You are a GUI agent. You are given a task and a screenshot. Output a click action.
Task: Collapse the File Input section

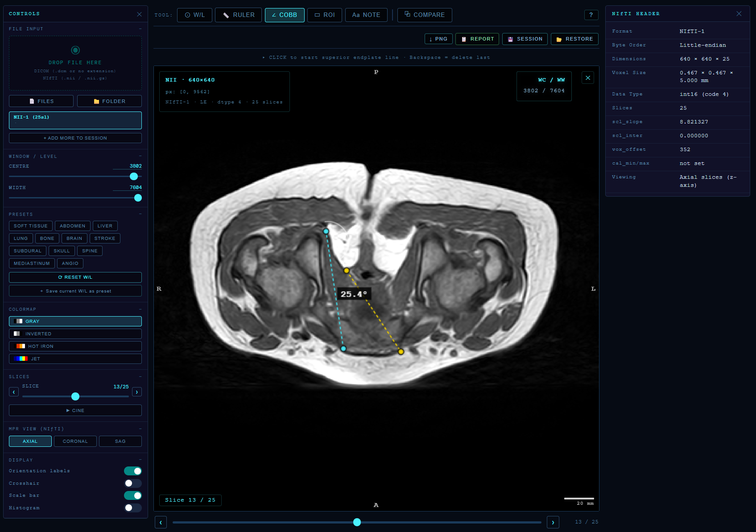pyautogui.click(x=140, y=29)
